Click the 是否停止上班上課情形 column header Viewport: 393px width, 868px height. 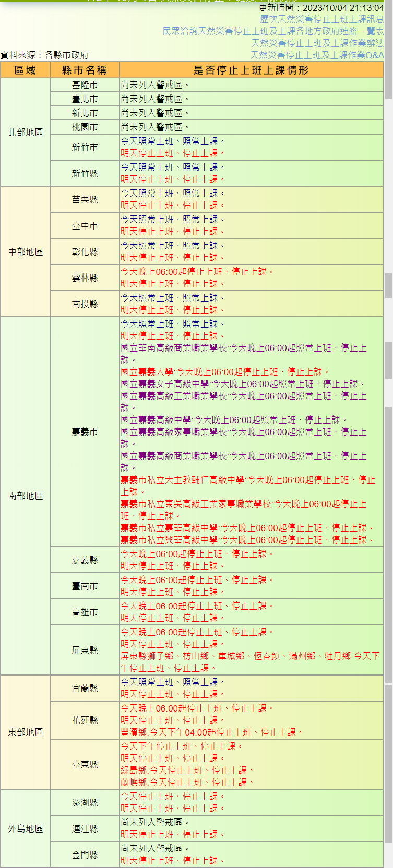click(x=251, y=70)
